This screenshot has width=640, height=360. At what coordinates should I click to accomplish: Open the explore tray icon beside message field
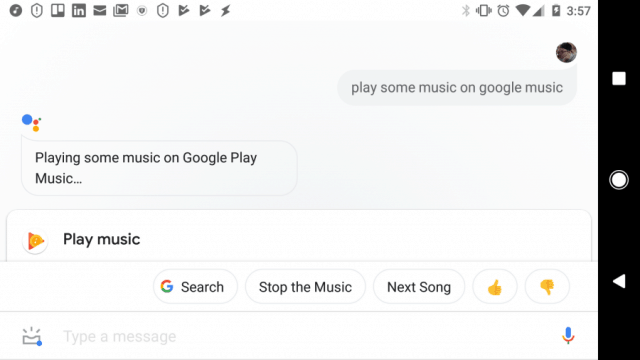tap(32, 336)
